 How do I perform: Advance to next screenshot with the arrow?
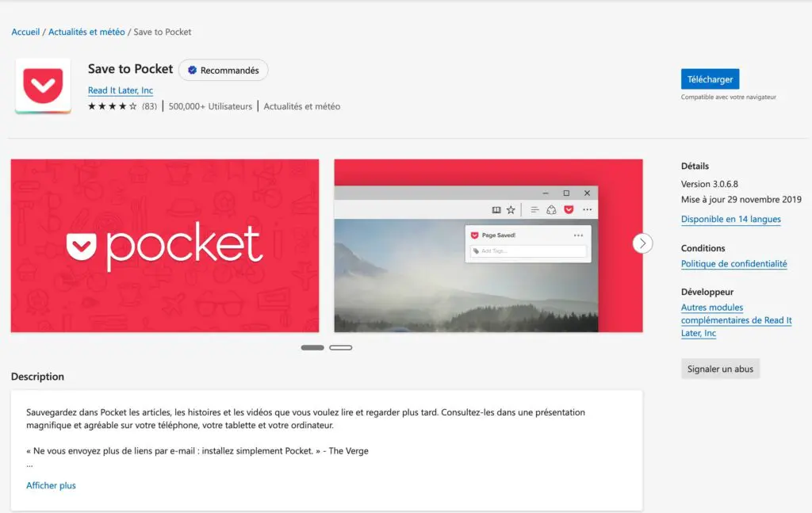642,243
